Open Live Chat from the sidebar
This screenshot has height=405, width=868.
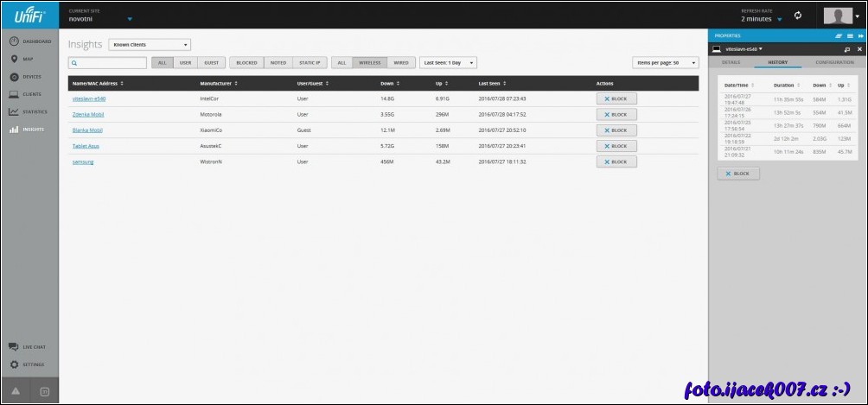[30, 346]
